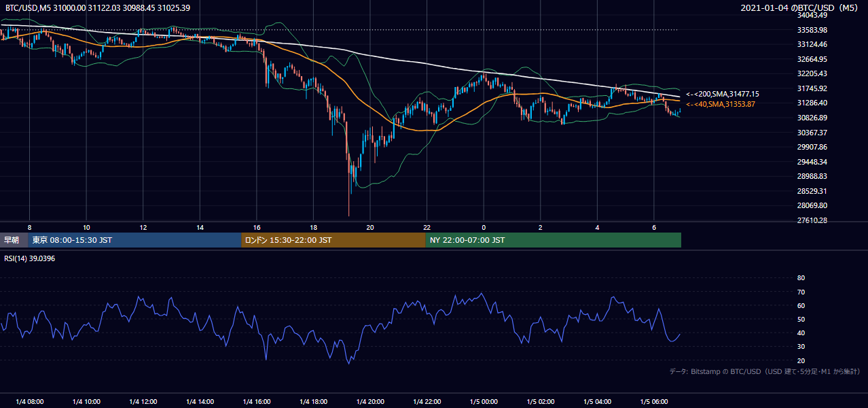The height and width of the screenshot is (408, 868).
Task: Click the hour 22 tick under the price chart
Action: tap(427, 226)
